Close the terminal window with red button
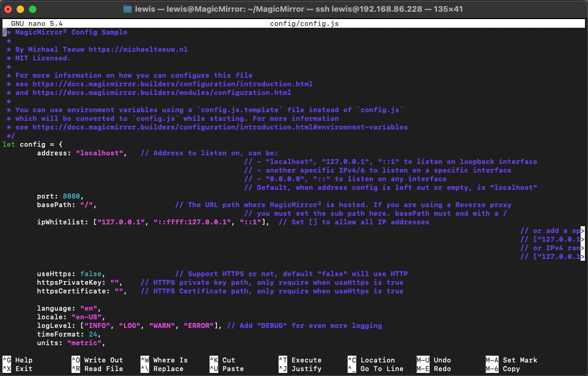This screenshot has width=588, height=376. pos(8,9)
